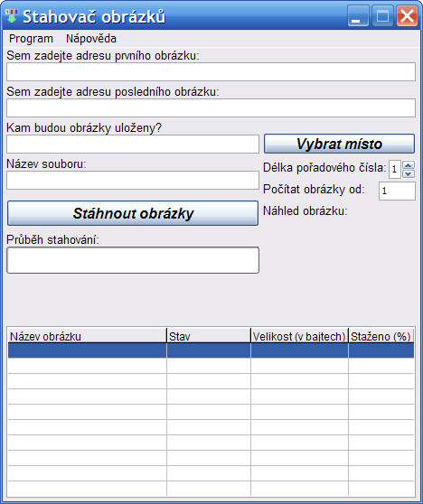Viewport: 423px width, 504px height.
Task: Click the Stav column header
Action: click(x=209, y=336)
